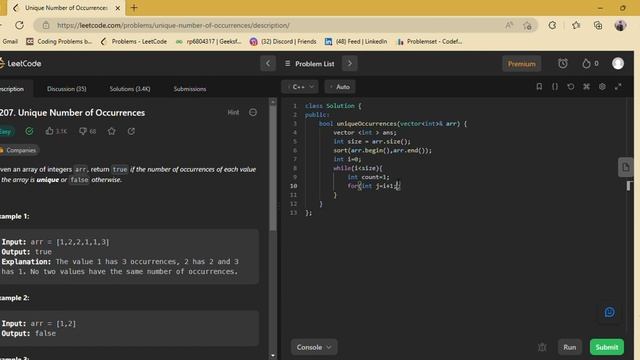This screenshot has height=360, width=640.
Task: Add problem to favorites star
Action: pos(111,131)
